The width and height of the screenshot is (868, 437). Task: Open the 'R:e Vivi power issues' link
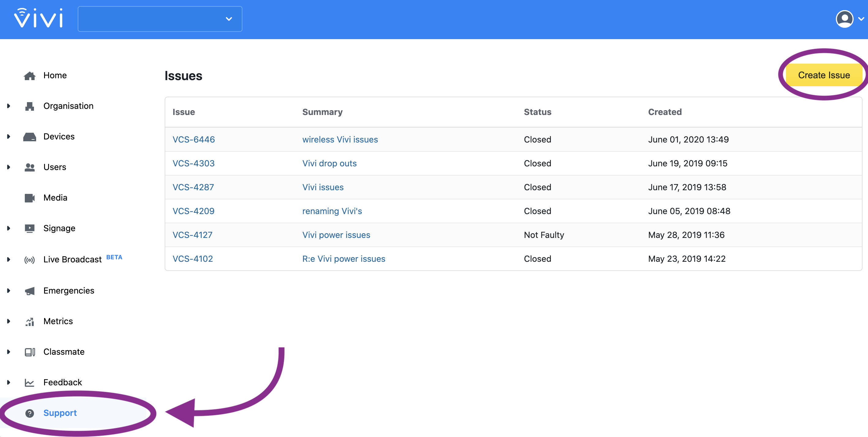pos(344,259)
